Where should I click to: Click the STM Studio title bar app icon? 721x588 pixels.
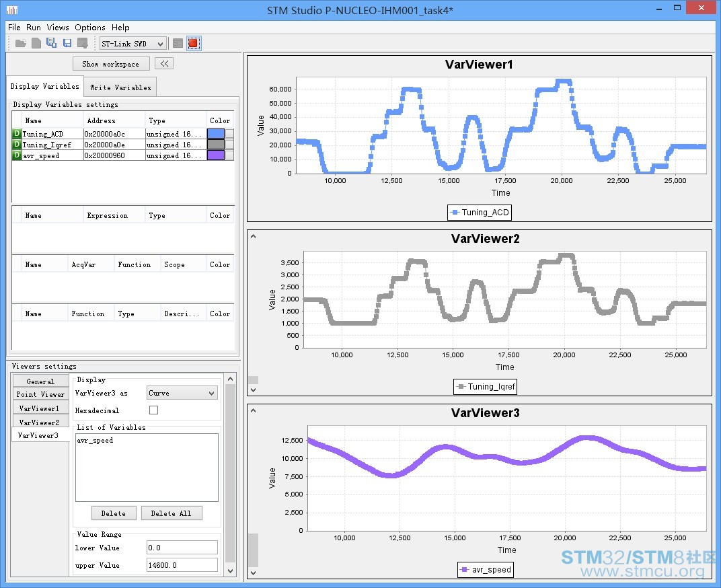[12, 10]
